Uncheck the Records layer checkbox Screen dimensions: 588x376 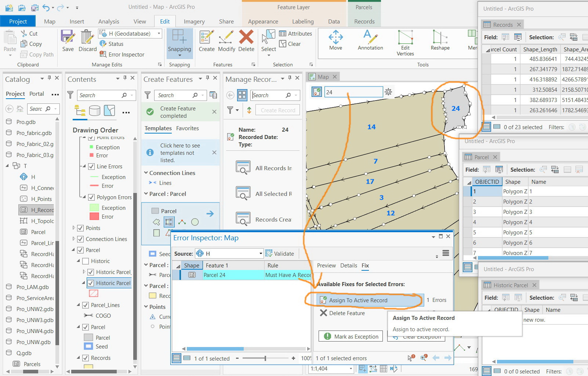86,358
